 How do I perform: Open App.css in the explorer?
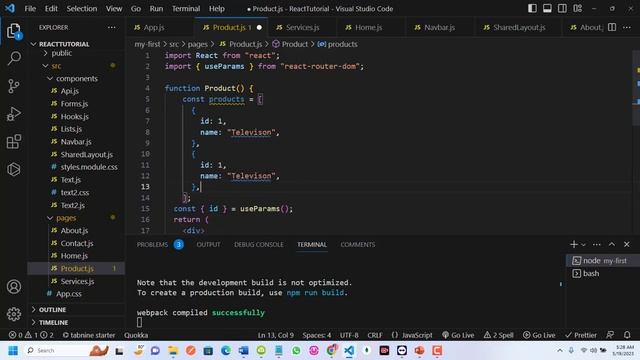tap(69, 293)
